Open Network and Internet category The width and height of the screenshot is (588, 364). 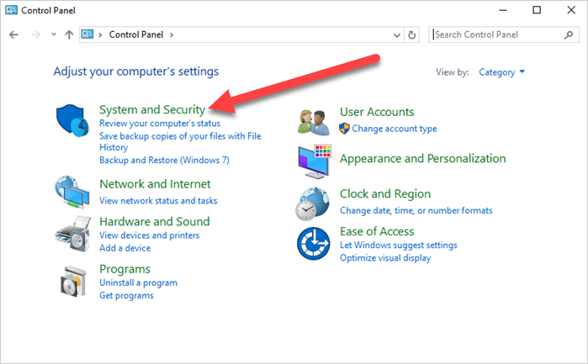point(155,184)
